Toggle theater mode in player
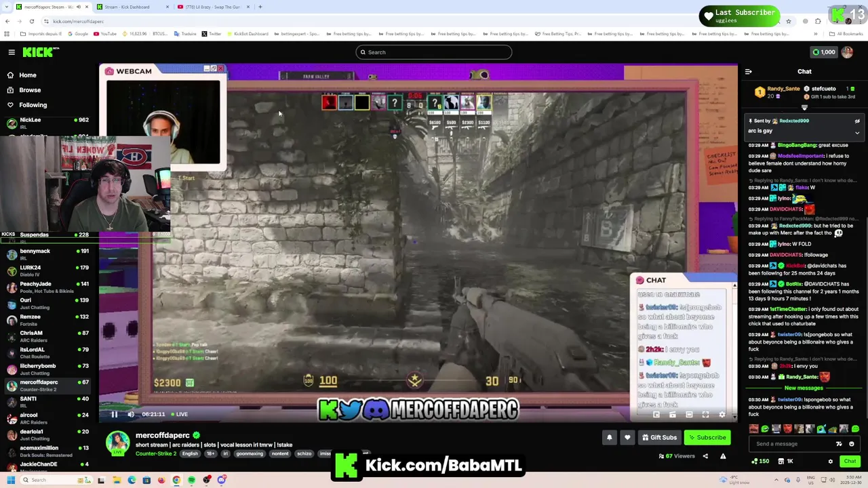The width and height of the screenshot is (868, 488). click(x=689, y=415)
